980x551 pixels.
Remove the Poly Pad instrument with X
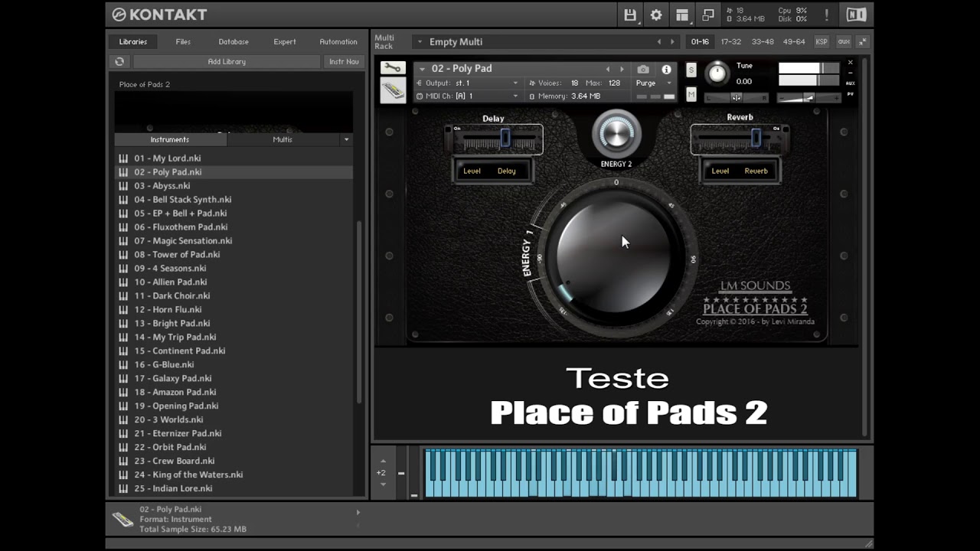click(x=850, y=63)
